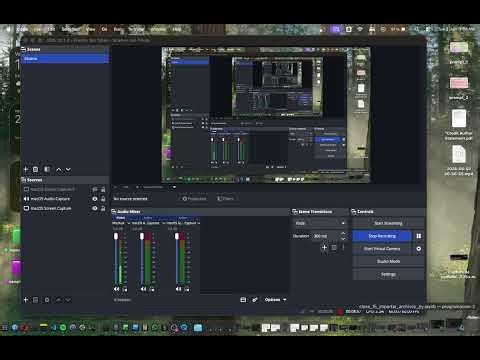Lock the macOS Audio Capture source
Viewport: 480px width, 360px height.
pyautogui.click(x=103, y=199)
